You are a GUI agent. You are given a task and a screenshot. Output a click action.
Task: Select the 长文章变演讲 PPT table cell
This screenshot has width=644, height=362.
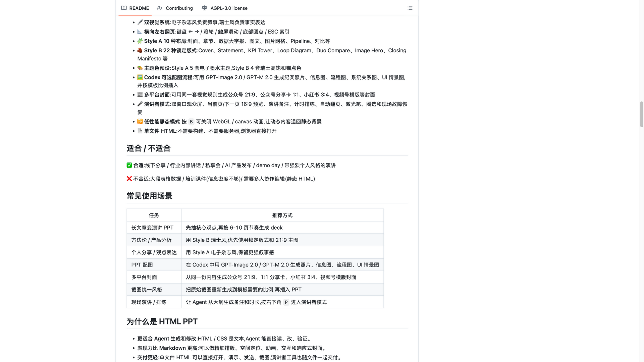(x=154, y=228)
